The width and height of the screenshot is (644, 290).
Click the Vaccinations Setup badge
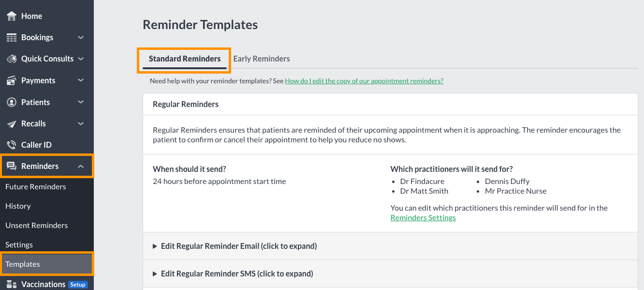point(77,284)
